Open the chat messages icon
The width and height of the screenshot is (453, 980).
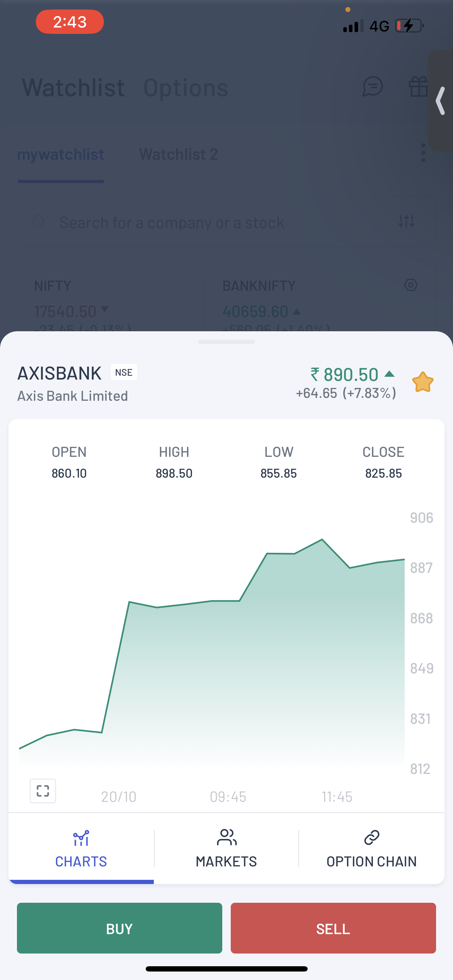tap(372, 87)
